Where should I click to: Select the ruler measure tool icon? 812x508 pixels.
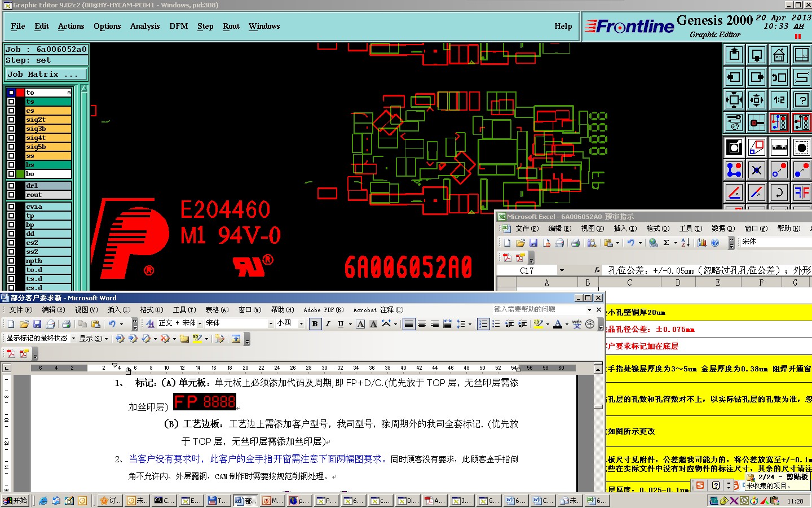click(779, 147)
